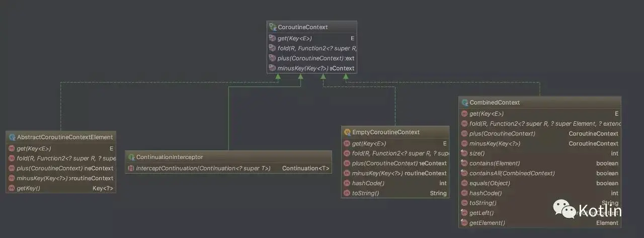Click method icon of contains(Element) in CombinedContext

pos(465,164)
